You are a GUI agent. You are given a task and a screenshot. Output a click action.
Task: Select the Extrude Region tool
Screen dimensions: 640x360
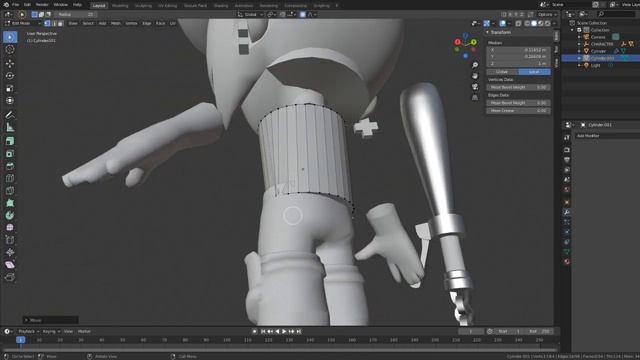coord(10,141)
